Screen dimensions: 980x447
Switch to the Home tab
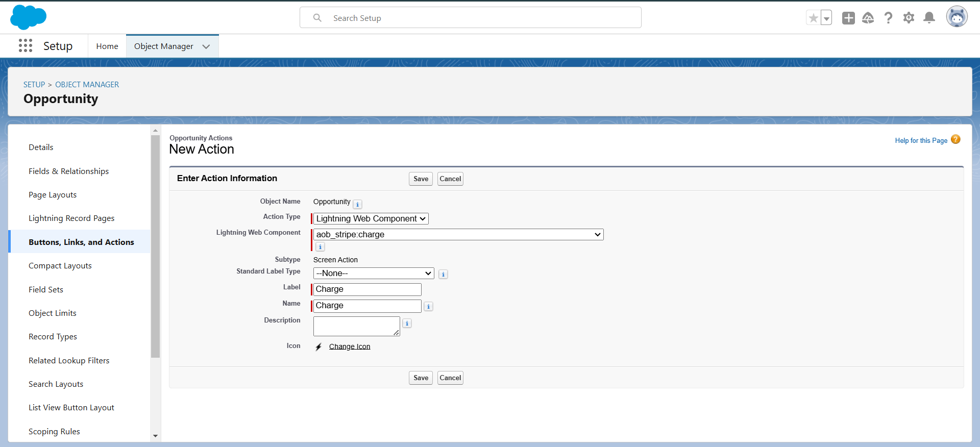tap(107, 46)
